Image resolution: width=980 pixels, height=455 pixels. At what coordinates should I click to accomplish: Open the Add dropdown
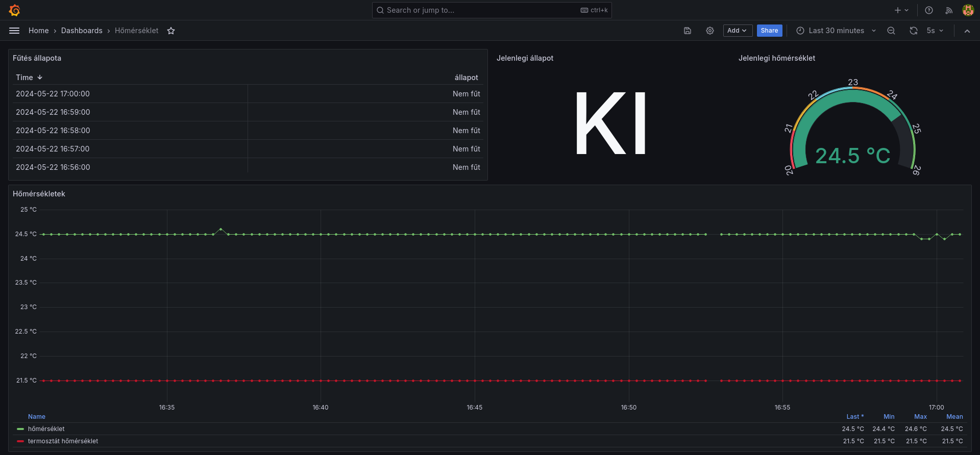click(738, 31)
